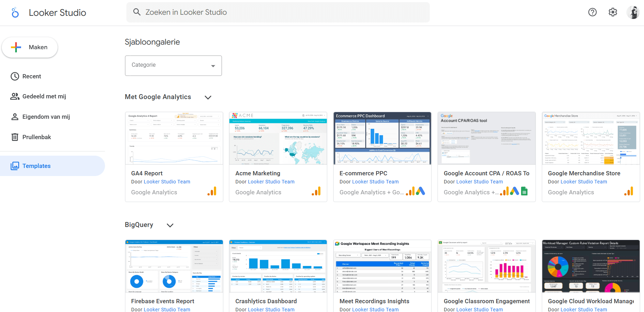Click Google Sheets icon on CPA / ROAS card
This screenshot has height=312, width=644.
(x=524, y=191)
